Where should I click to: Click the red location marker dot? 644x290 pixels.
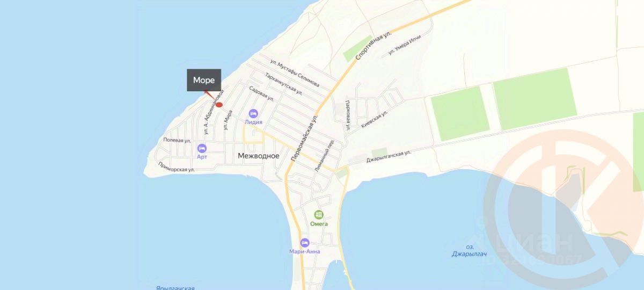[x=219, y=104]
